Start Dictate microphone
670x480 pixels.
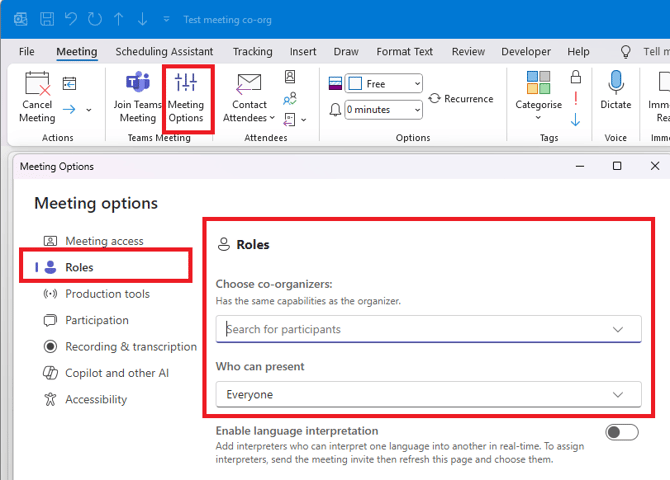(616, 83)
